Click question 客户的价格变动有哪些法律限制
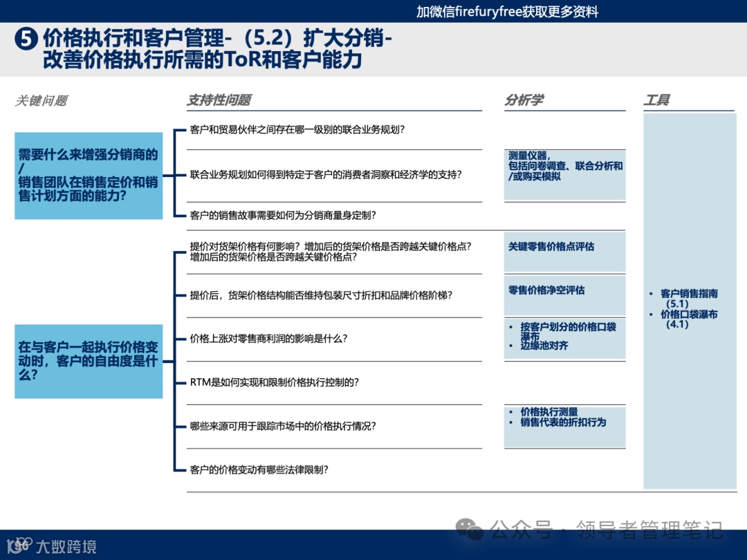Viewport: 747px width, 560px height. click(x=259, y=470)
